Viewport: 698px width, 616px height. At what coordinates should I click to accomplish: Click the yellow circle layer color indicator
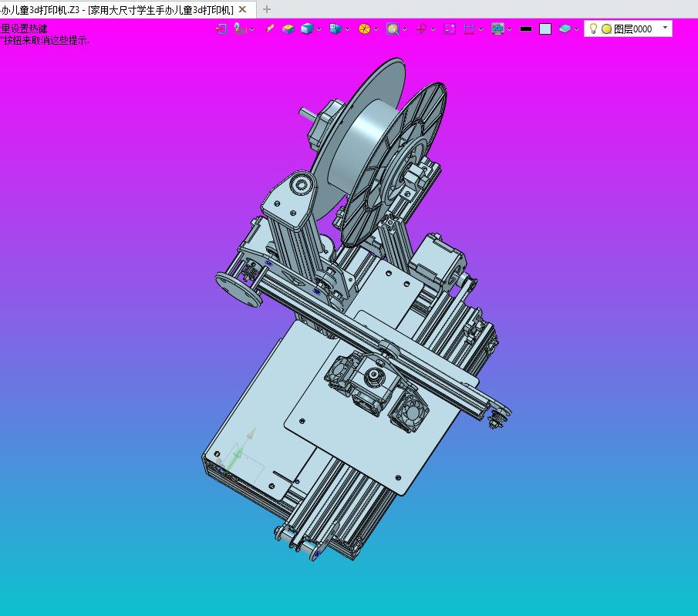click(606, 29)
